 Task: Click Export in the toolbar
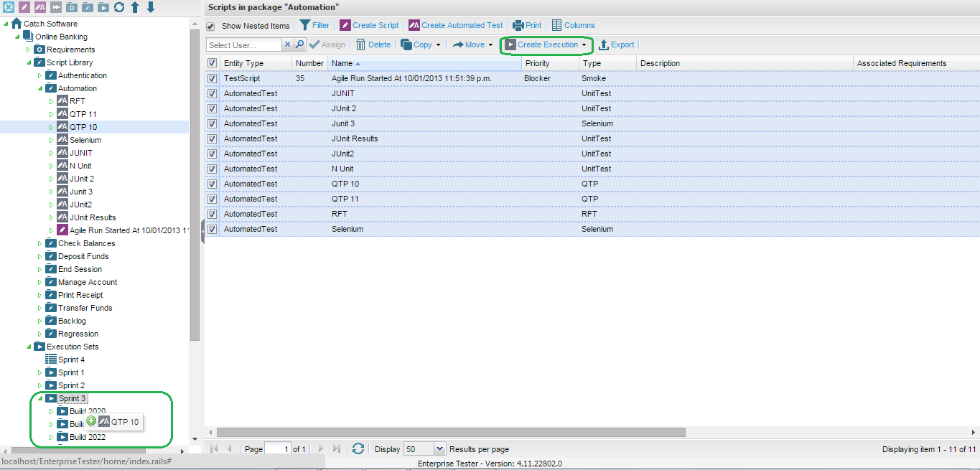coord(616,44)
